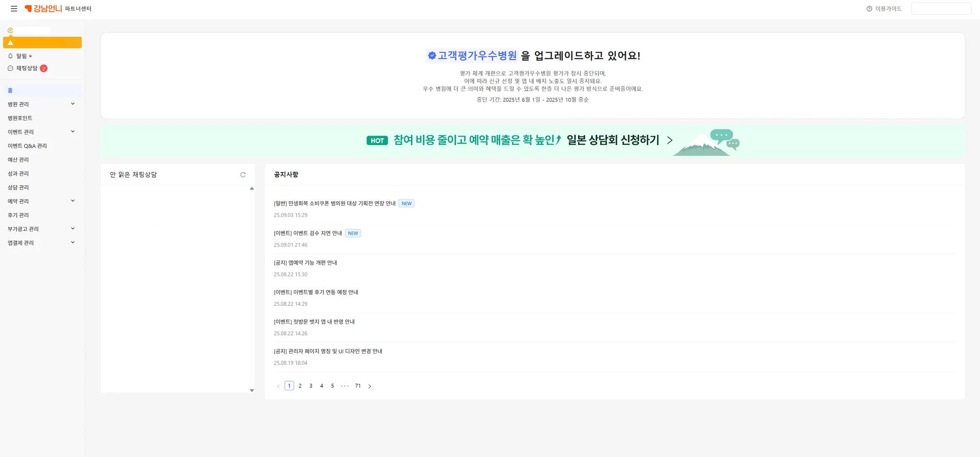
Task: Open 채팅상담 chat bubble icon in sidebar
Action: (11, 68)
